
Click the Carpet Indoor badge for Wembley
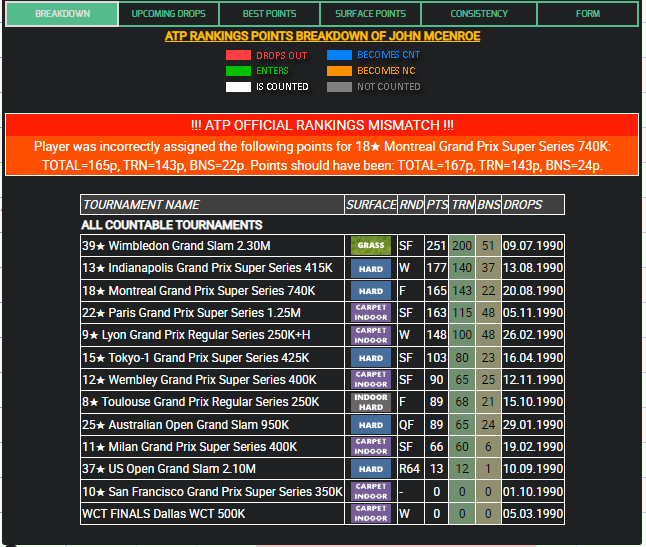371,380
